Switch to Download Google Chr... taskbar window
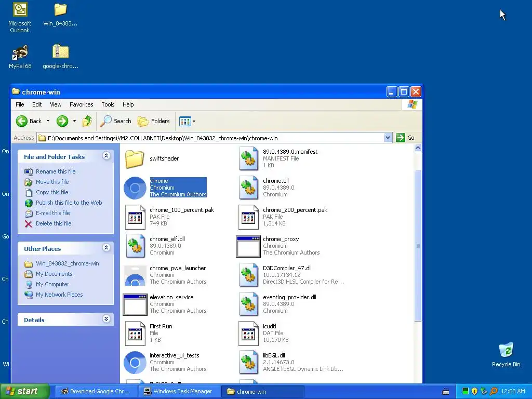Image resolution: width=532 pixels, height=399 pixels. [96, 392]
